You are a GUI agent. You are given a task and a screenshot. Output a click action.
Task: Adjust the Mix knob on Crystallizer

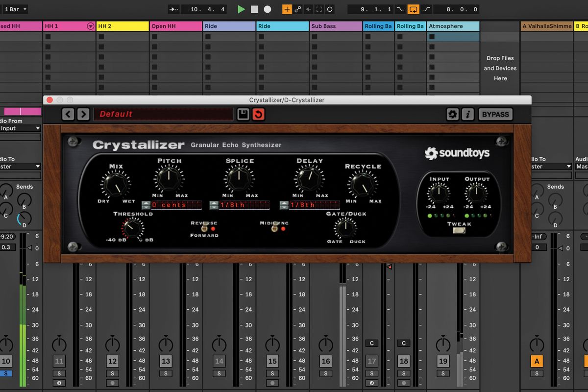(115, 184)
